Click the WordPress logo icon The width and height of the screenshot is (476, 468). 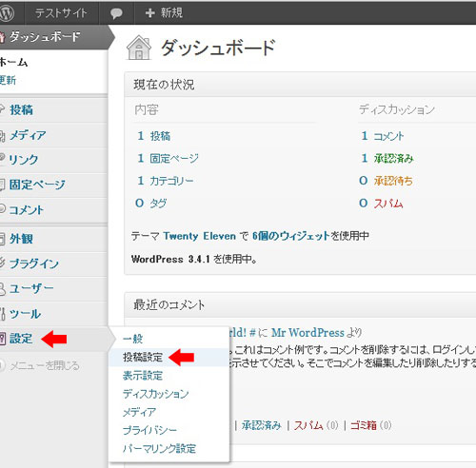click(7, 13)
